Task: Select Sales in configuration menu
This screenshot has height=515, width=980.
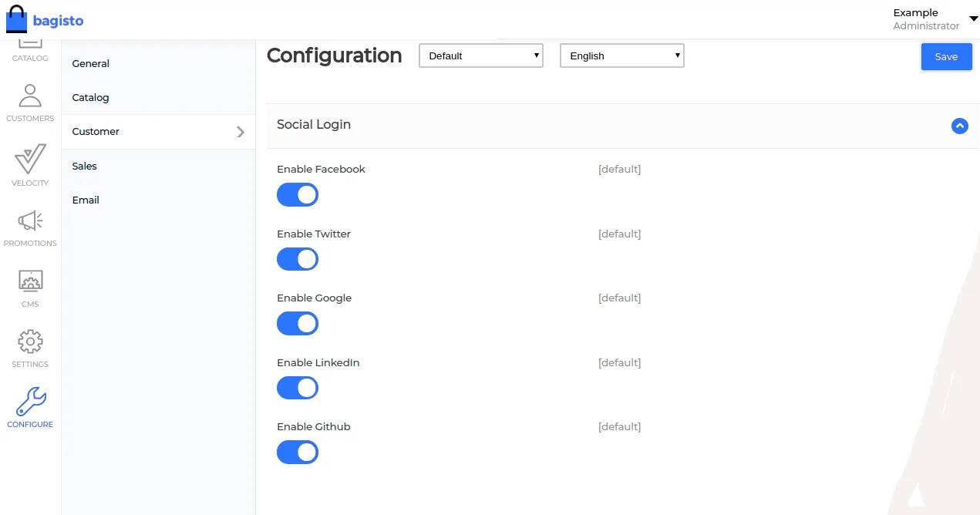Action: point(85,166)
